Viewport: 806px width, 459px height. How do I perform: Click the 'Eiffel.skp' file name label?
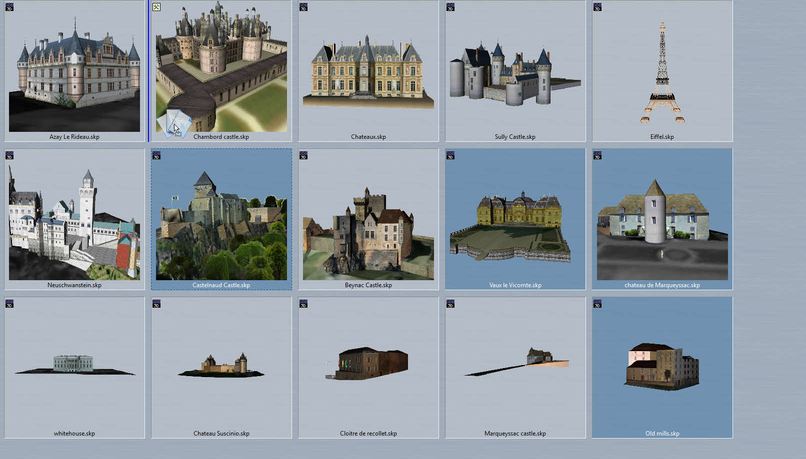click(662, 137)
